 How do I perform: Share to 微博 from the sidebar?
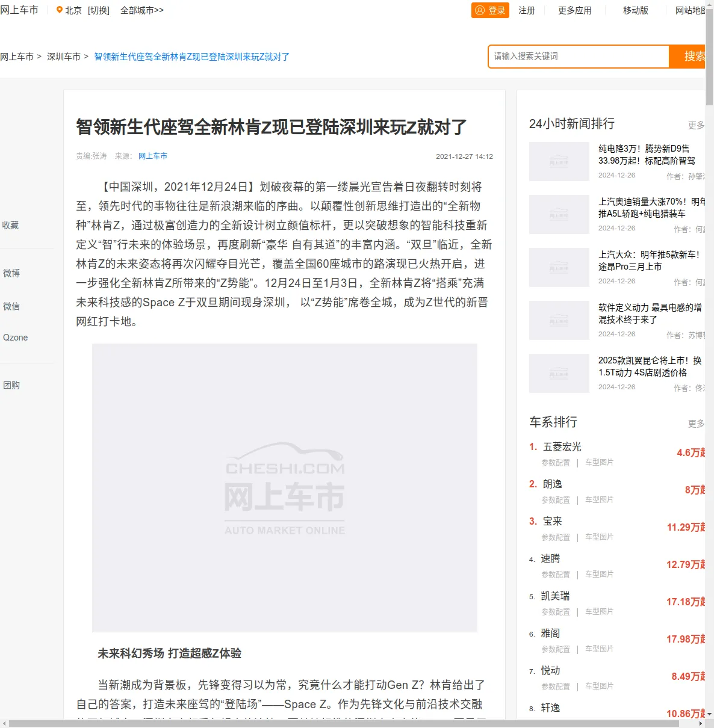tap(11, 273)
